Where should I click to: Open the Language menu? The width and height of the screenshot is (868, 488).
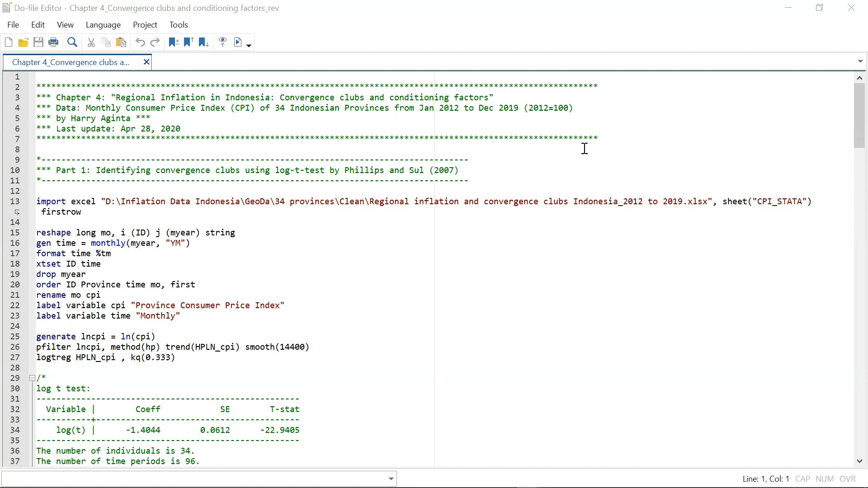[x=103, y=25]
